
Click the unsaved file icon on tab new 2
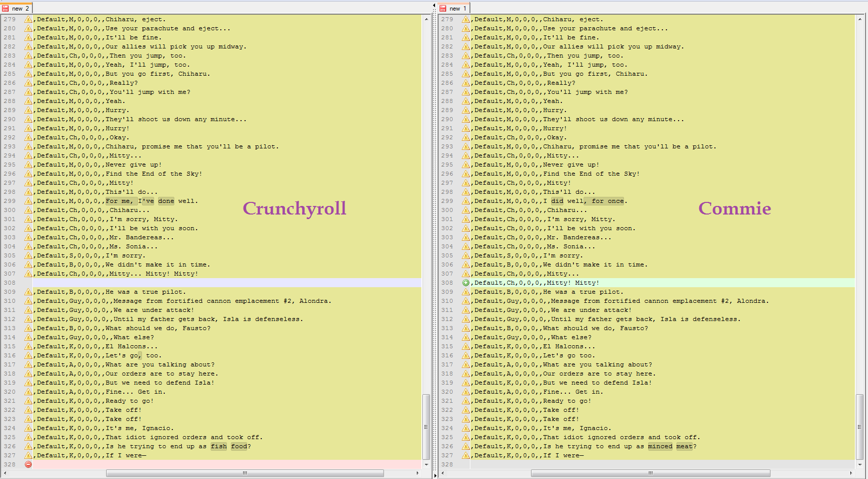(6, 8)
